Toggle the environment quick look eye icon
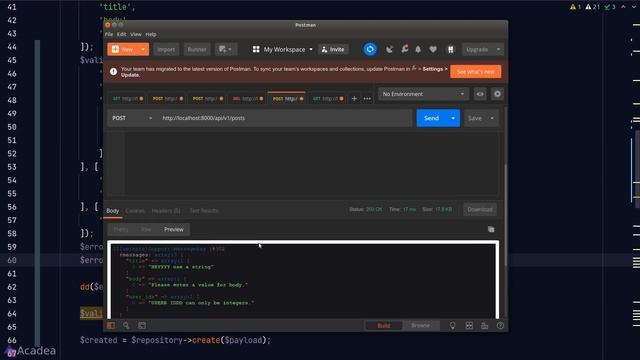Screen dimensions: 640x360 tap(480, 94)
